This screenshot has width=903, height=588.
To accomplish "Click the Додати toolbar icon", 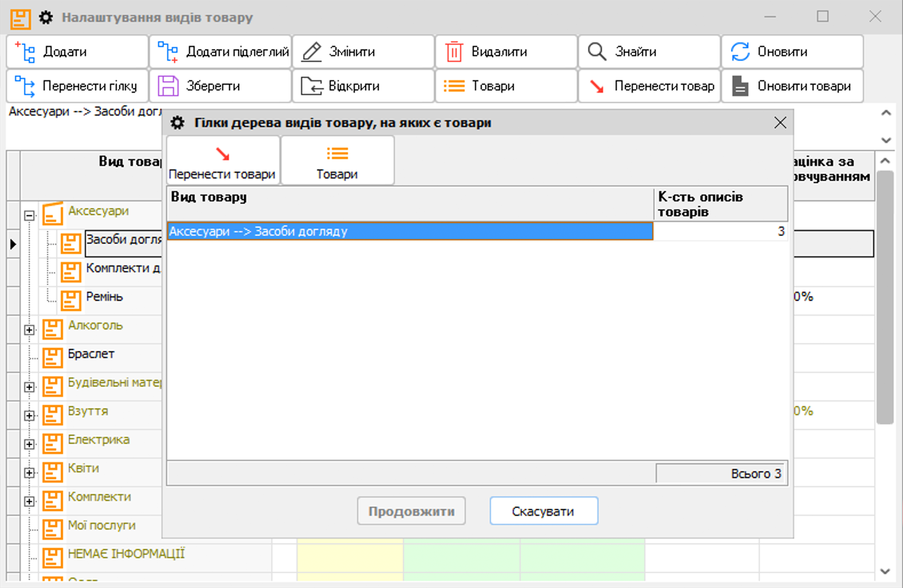I will pyautogui.click(x=25, y=52).
